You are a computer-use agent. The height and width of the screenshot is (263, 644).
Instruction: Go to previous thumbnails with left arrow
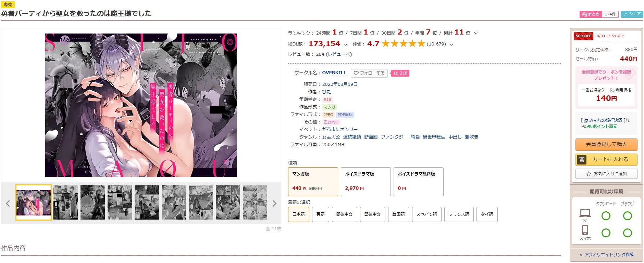click(8, 203)
